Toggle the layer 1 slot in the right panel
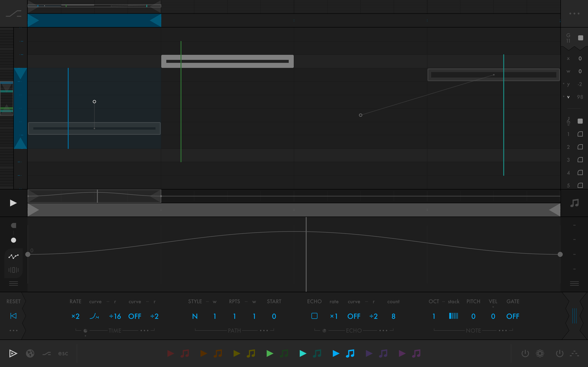Viewport: 588px width, 367px height. point(580,134)
